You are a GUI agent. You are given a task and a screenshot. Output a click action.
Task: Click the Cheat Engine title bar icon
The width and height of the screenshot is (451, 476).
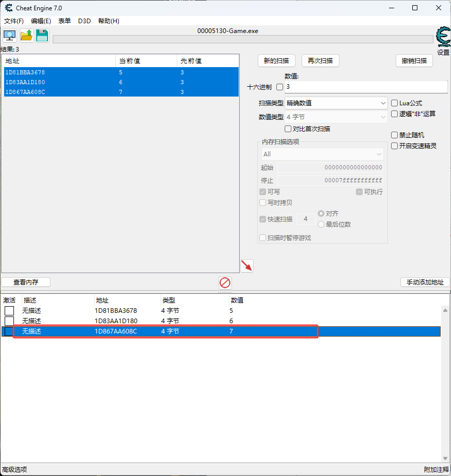tap(8, 8)
